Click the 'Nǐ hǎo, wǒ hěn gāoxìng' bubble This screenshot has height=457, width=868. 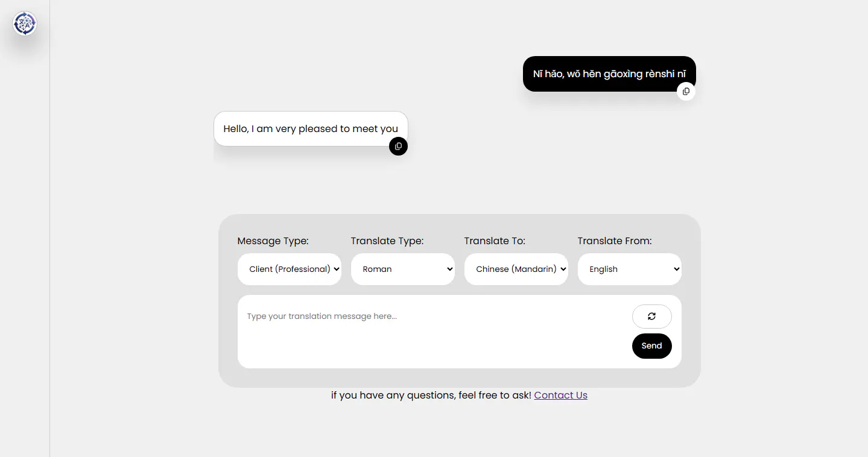pyautogui.click(x=609, y=74)
